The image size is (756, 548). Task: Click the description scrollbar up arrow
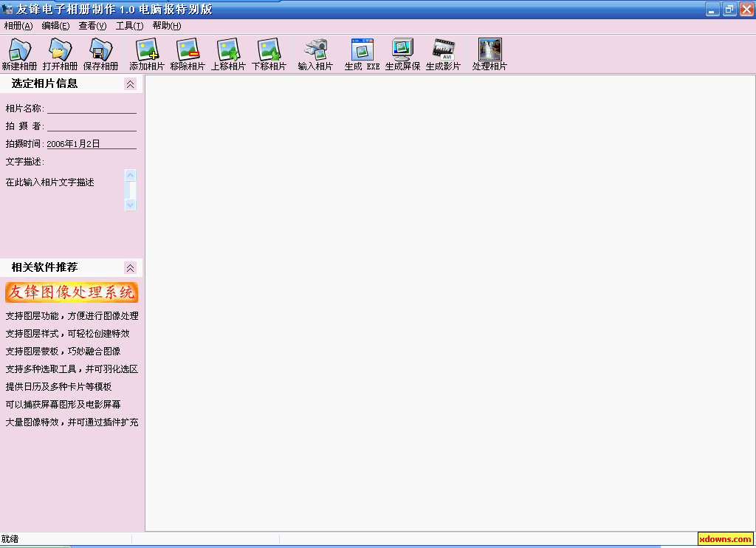[x=130, y=176]
